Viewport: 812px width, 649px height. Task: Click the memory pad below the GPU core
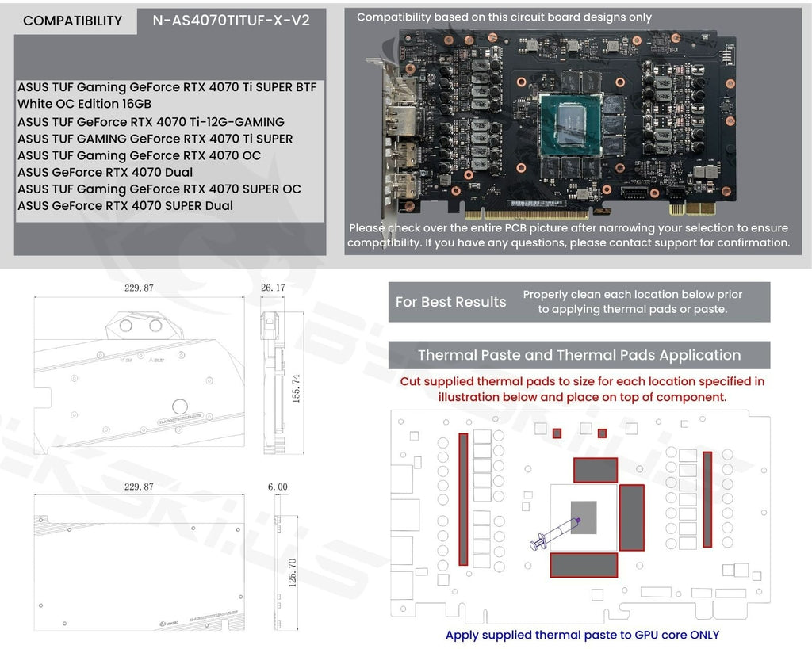point(584,565)
